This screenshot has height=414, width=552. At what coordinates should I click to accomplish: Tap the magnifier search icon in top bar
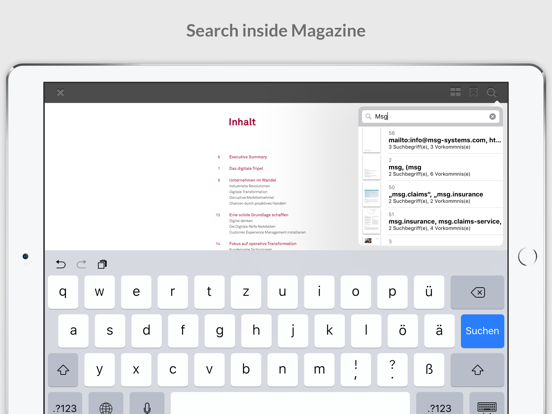tap(492, 93)
